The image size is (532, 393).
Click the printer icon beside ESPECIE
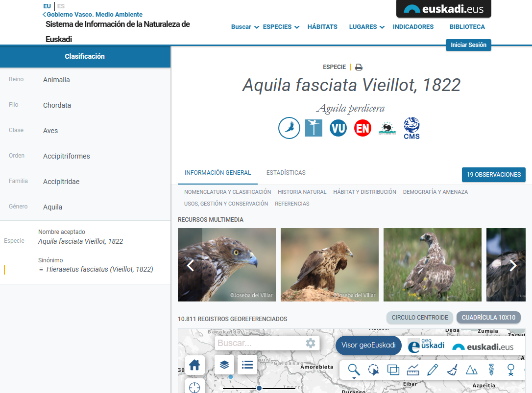359,67
